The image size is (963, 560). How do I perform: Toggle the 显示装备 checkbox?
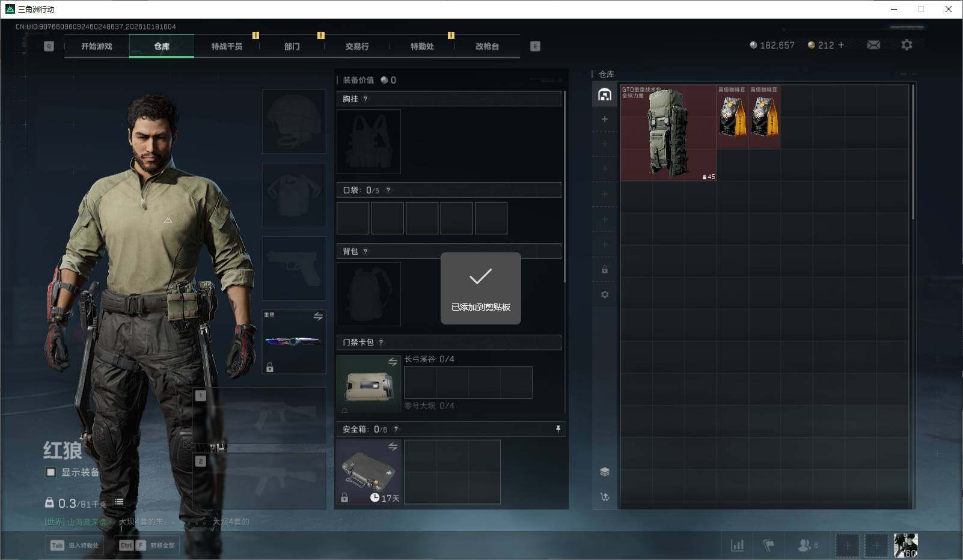click(51, 472)
